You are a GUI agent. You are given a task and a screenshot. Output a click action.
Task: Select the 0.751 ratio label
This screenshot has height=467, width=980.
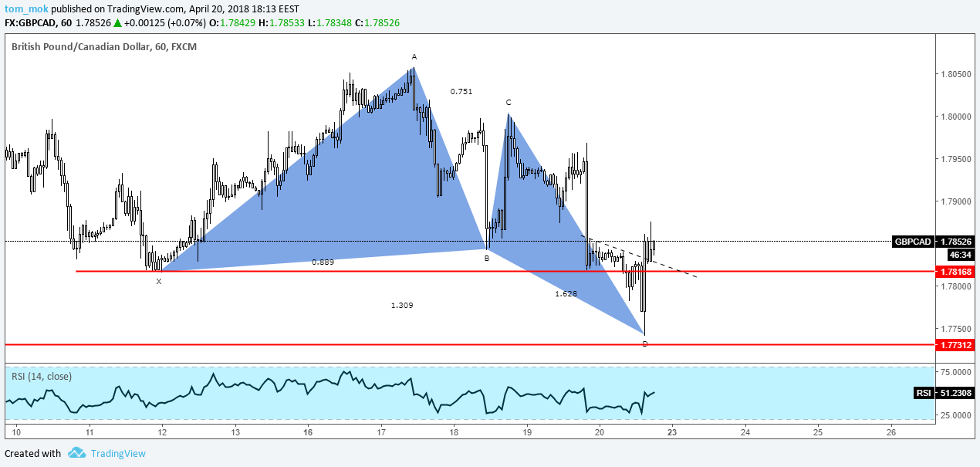pos(461,91)
